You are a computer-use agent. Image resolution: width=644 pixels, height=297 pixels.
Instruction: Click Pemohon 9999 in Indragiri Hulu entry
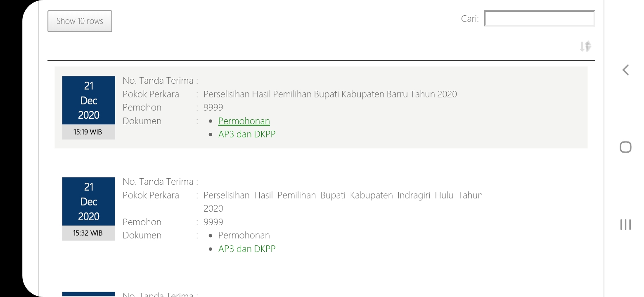click(x=213, y=222)
